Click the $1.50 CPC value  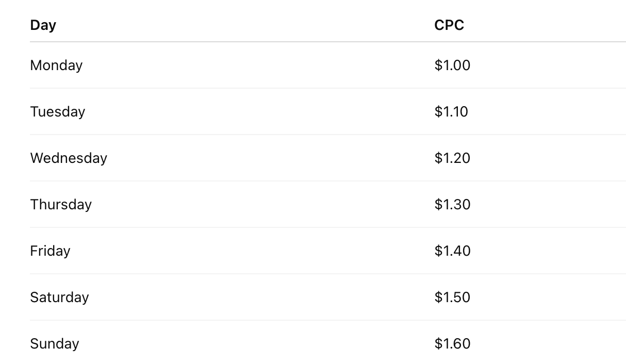[x=452, y=297]
